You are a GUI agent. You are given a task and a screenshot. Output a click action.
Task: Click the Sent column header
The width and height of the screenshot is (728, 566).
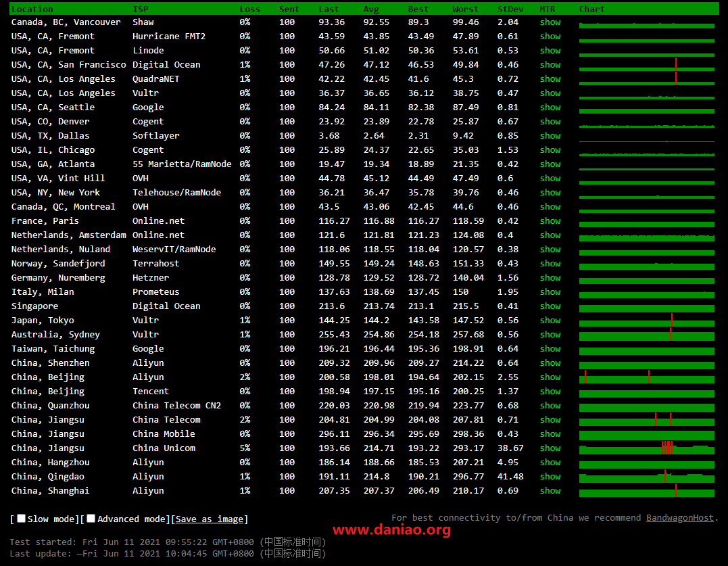(289, 9)
